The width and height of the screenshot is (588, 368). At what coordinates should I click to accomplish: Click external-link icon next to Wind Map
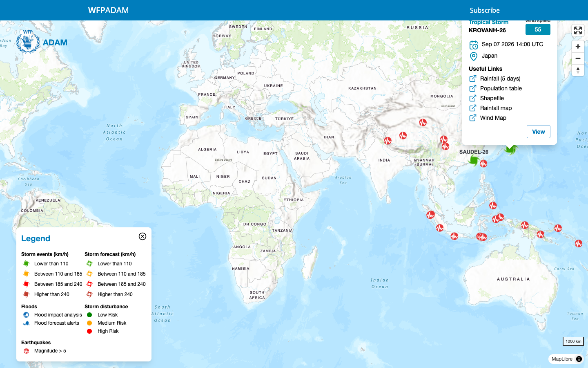point(473,118)
